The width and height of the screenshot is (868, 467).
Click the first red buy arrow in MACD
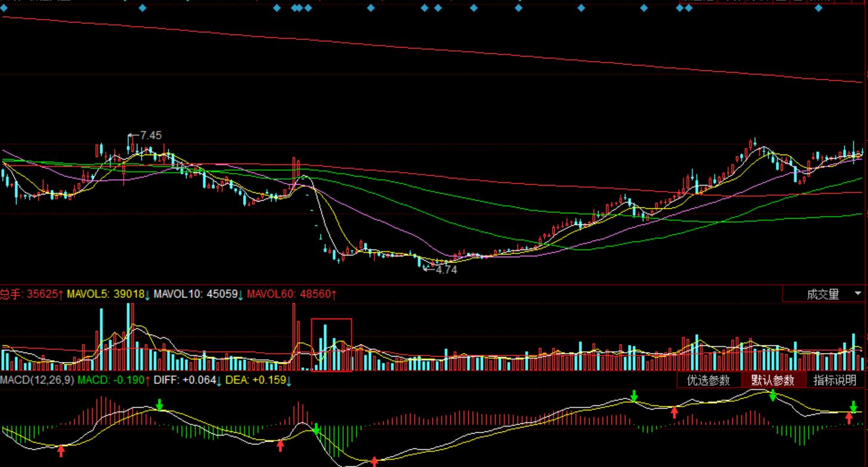pos(61,450)
